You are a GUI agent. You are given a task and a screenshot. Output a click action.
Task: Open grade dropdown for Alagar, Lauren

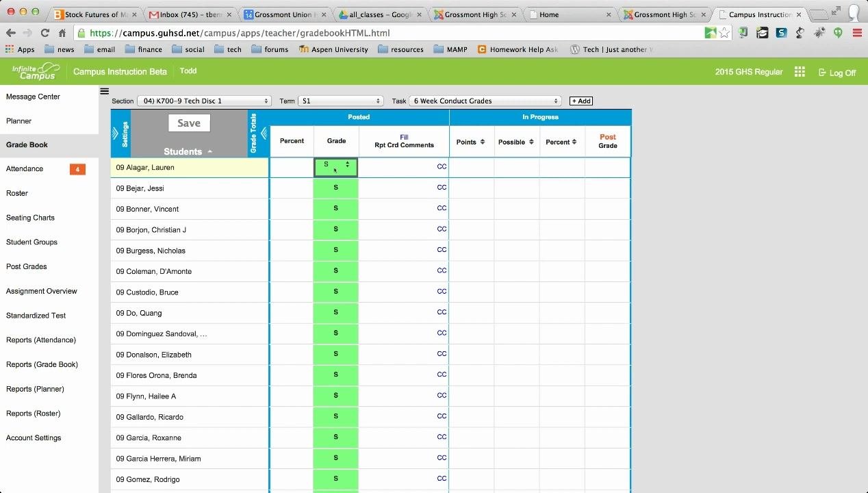(336, 167)
